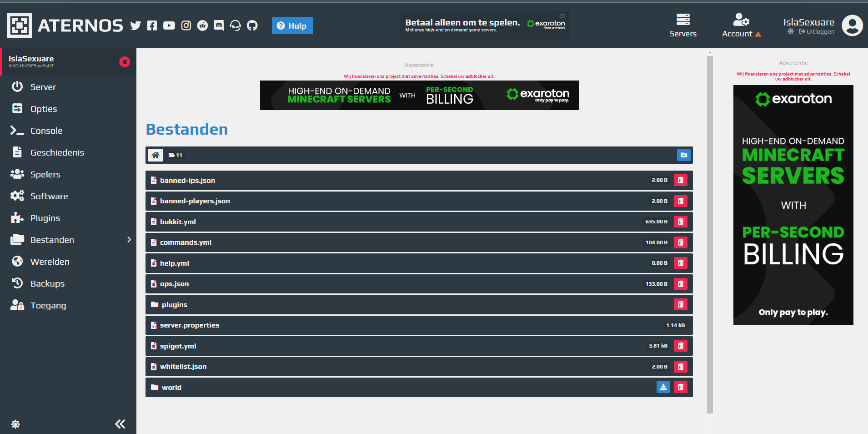Open the Account page
This screenshot has height=434, width=868.
[x=741, y=25]
